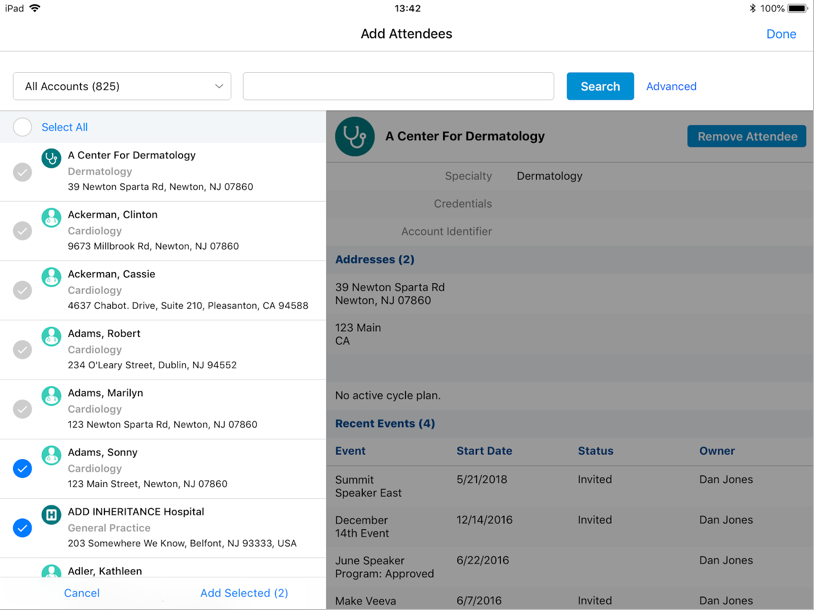
Task: Toggle the Select All circle
Action: [x=23, y=127]
